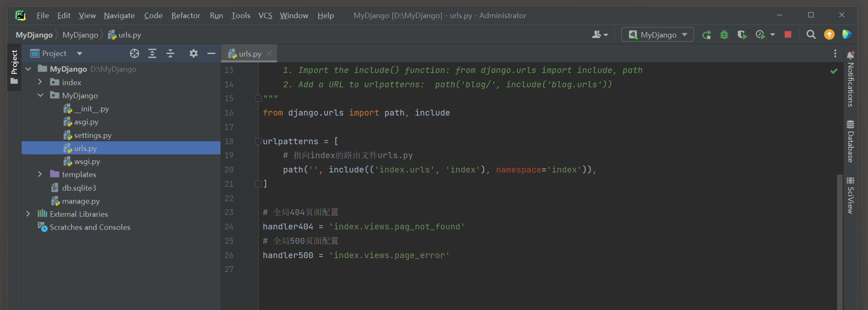868x310 pixels.
Task: Click the PyCharm logo icon
Action: click(x=20, y=16)
